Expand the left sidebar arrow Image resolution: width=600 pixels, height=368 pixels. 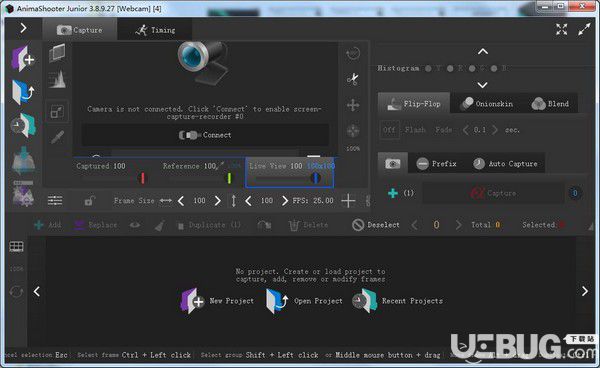point(23,28)
